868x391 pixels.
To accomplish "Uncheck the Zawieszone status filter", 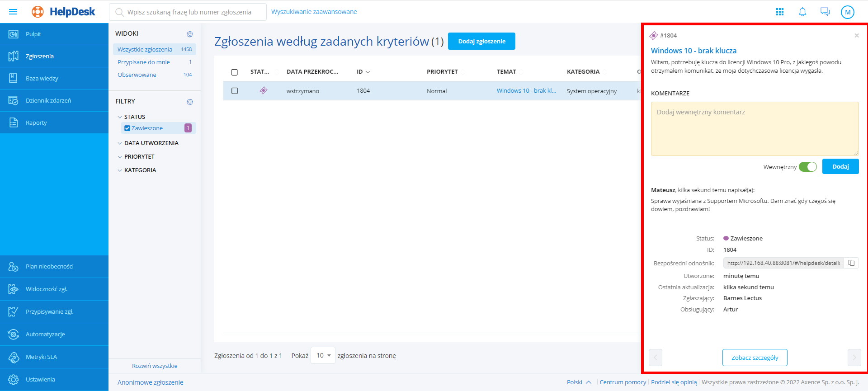I will (127, 128).
